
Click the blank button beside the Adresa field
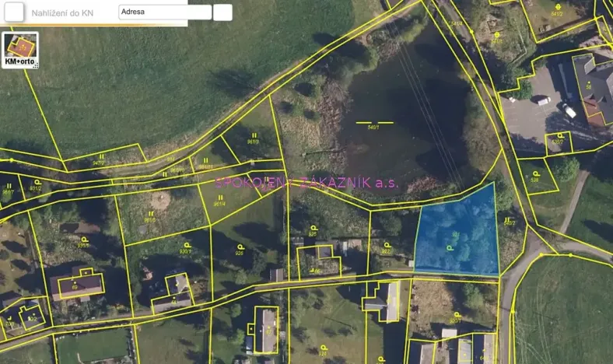222,12
